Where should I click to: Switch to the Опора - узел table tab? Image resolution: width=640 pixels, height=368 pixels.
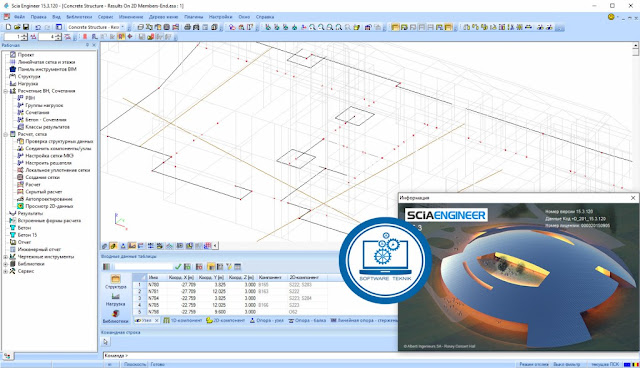[267, 321]
